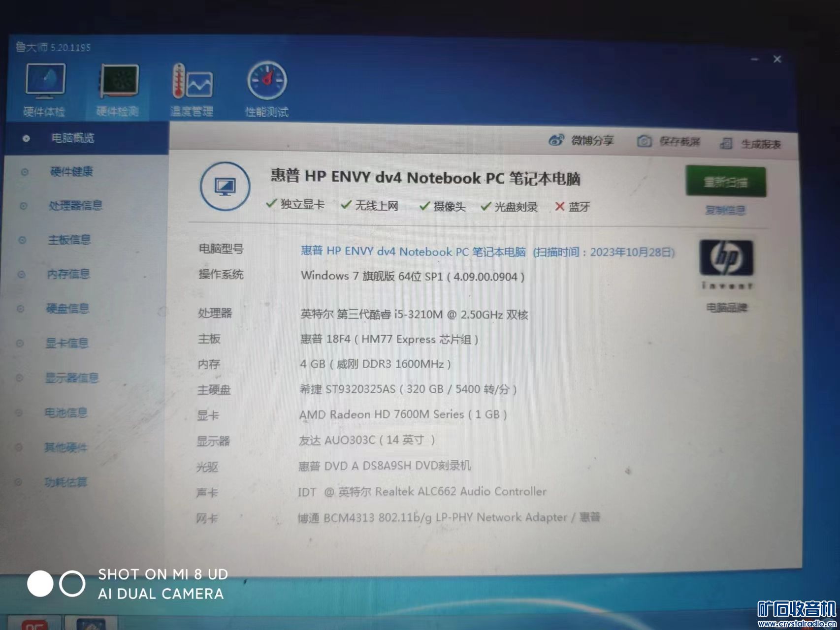Screen dimensions: 840x630
Task: Click the report icon beside 生成报表
Action: [x=726, y=143]
